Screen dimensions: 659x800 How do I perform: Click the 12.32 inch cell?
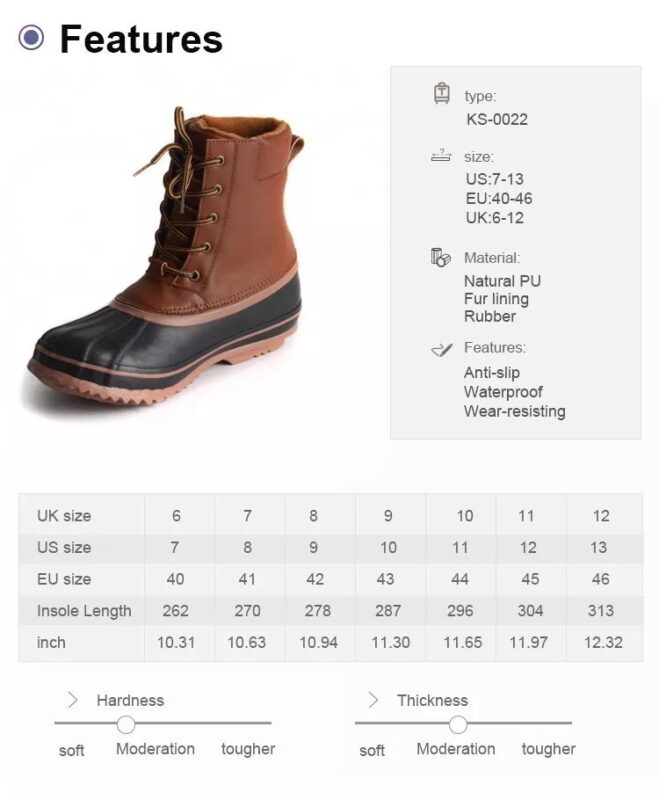(x=603, y=642)
